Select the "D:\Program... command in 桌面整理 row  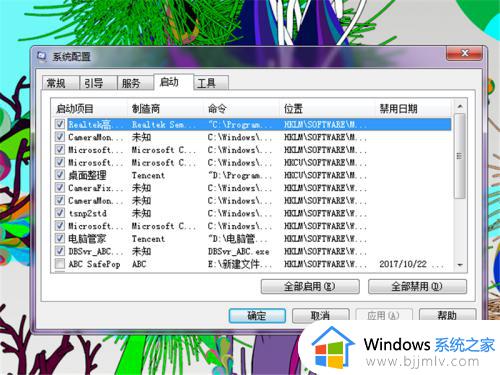coord(240,175)
